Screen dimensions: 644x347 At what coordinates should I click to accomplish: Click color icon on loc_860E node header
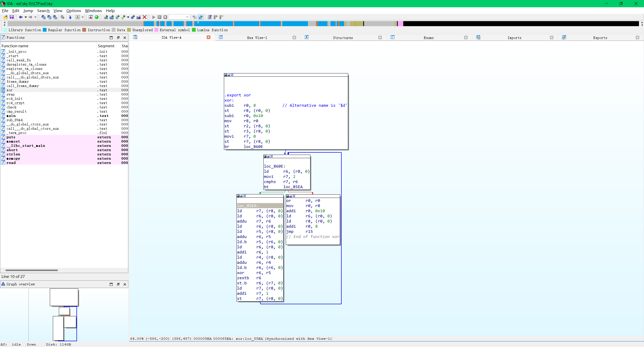tap(265, 156)
